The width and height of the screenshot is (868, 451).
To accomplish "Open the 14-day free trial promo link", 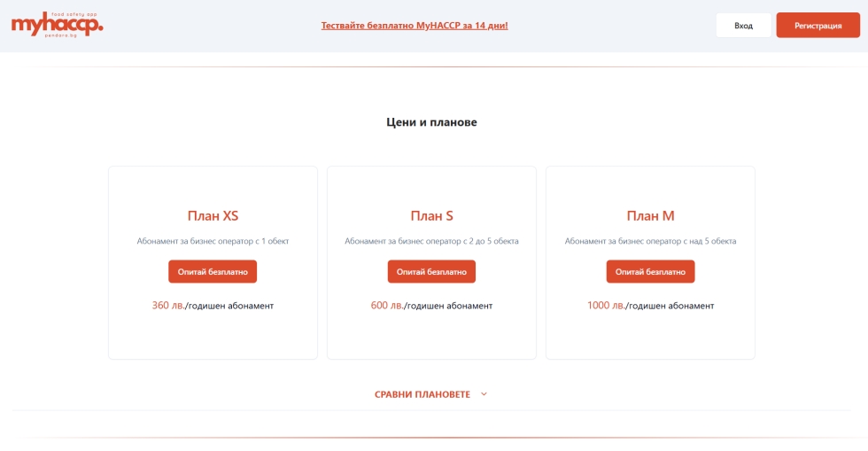I will 414,26.
